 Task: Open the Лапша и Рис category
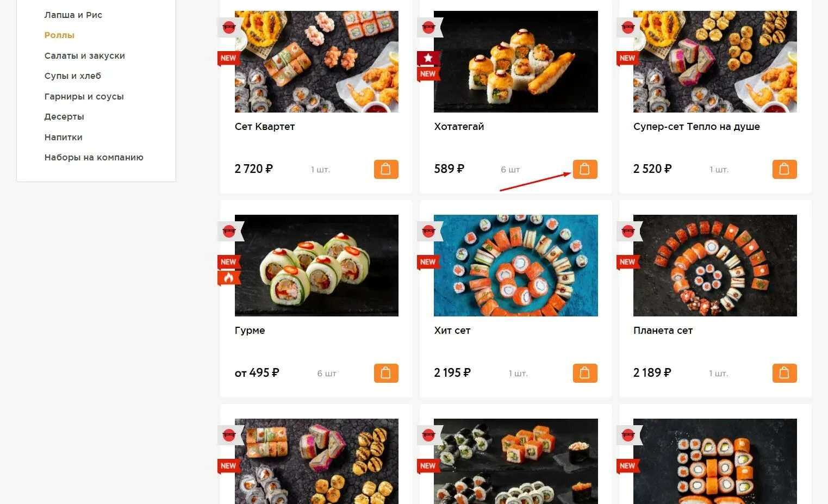coord(73,15)
